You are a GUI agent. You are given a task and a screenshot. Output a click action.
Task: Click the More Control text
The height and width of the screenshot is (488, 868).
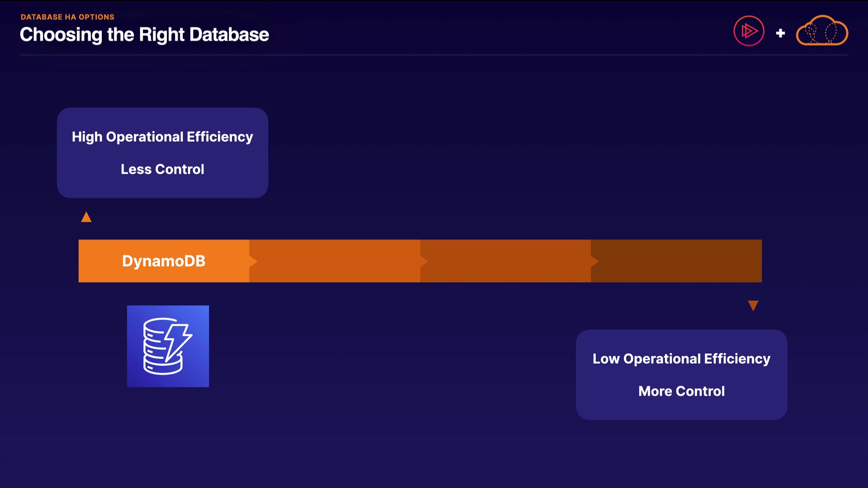tap(681, 391)
